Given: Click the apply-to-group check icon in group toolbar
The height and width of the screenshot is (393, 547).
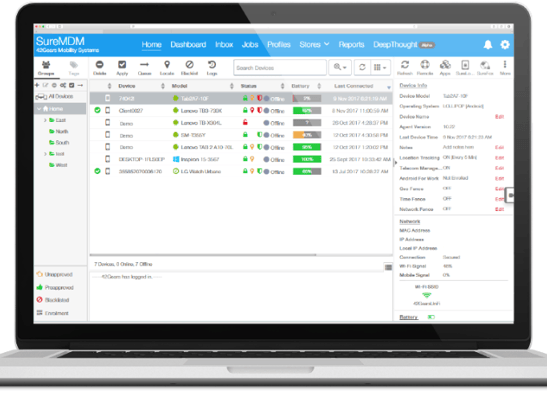Looking at the screenshot, I should pyautogui.click(x=72, y=85).
